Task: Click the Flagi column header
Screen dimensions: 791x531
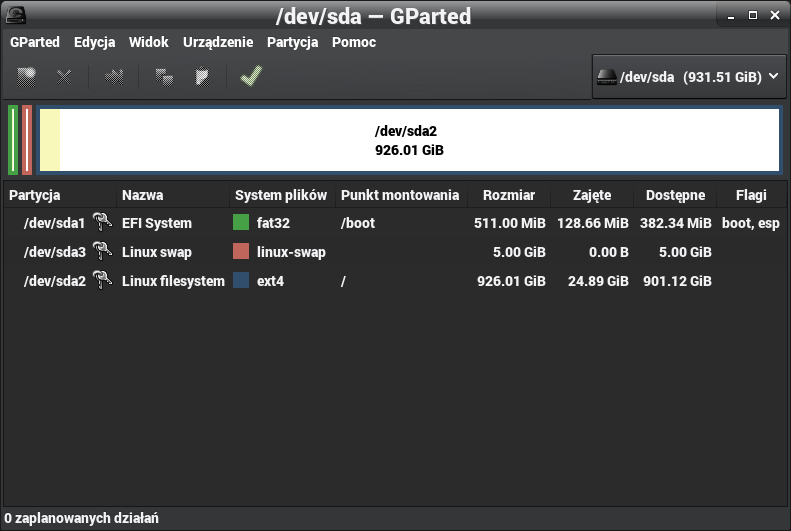Action: tap(751, 195)
